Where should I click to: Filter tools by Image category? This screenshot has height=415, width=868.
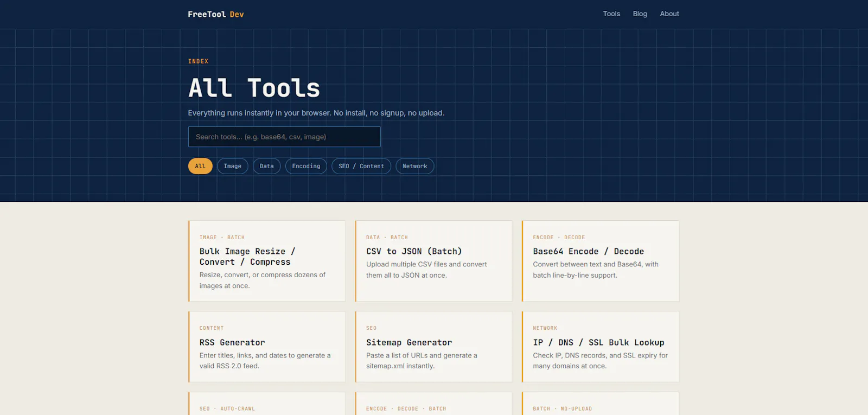point(232,166)
